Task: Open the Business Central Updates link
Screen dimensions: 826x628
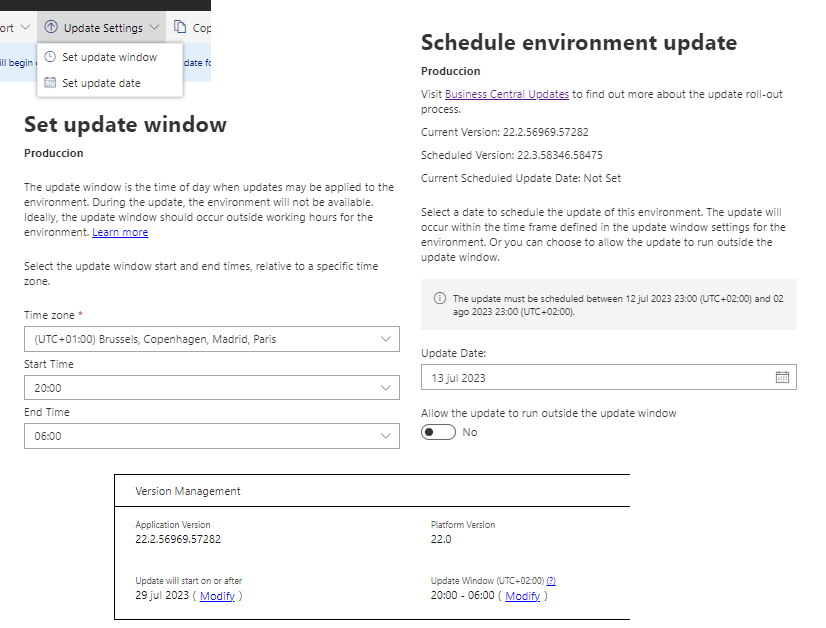Action: click(x=507, y=94)
